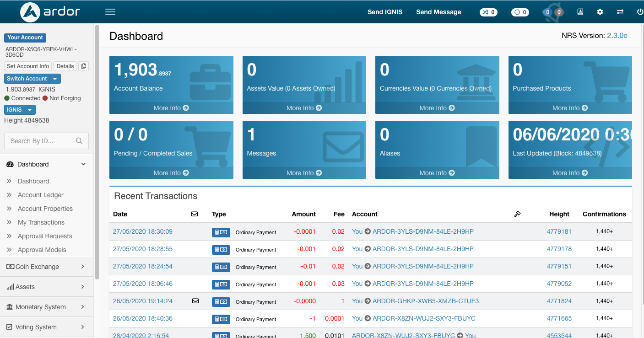Click the search magnifier in Search By ID
The height and width of the screenshot is (338, 644).
pyautogui.click(x=79, y=141)
